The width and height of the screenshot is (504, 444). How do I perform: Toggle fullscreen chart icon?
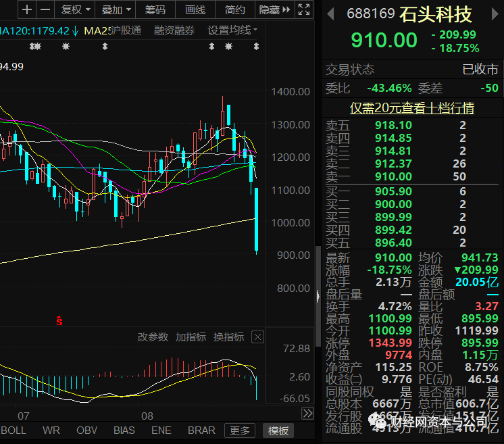(304, 9)
